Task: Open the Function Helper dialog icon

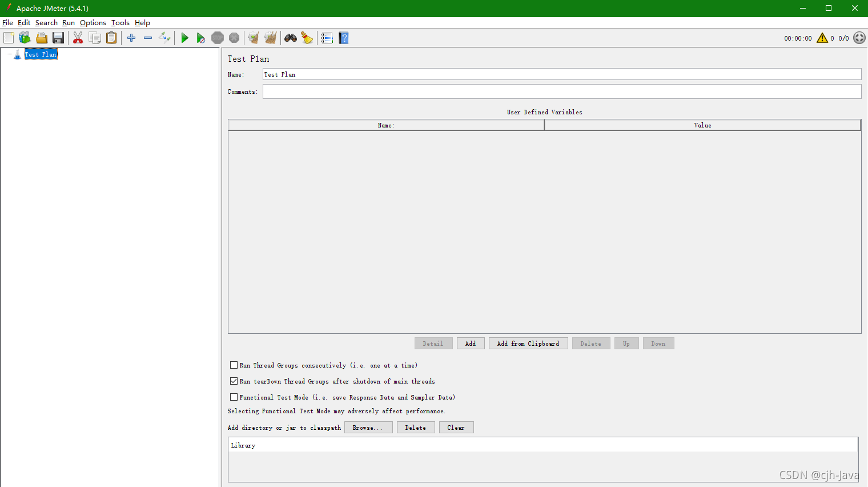Action: [327, 38]
